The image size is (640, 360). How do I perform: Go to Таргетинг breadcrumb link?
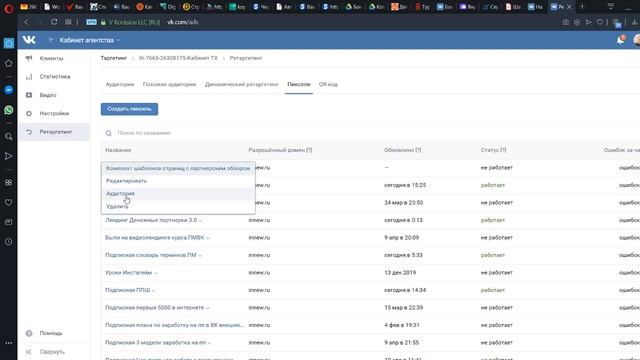pos(114,58)
